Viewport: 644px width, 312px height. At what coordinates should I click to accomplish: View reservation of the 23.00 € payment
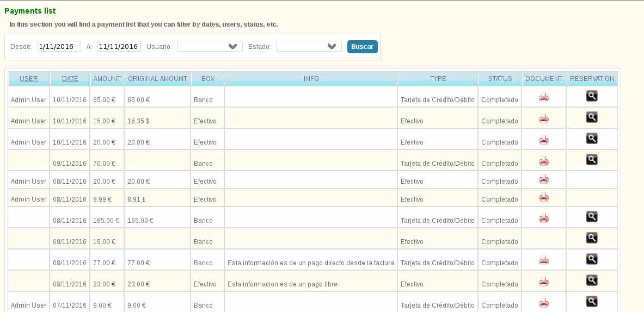click(x=592, y=280)
